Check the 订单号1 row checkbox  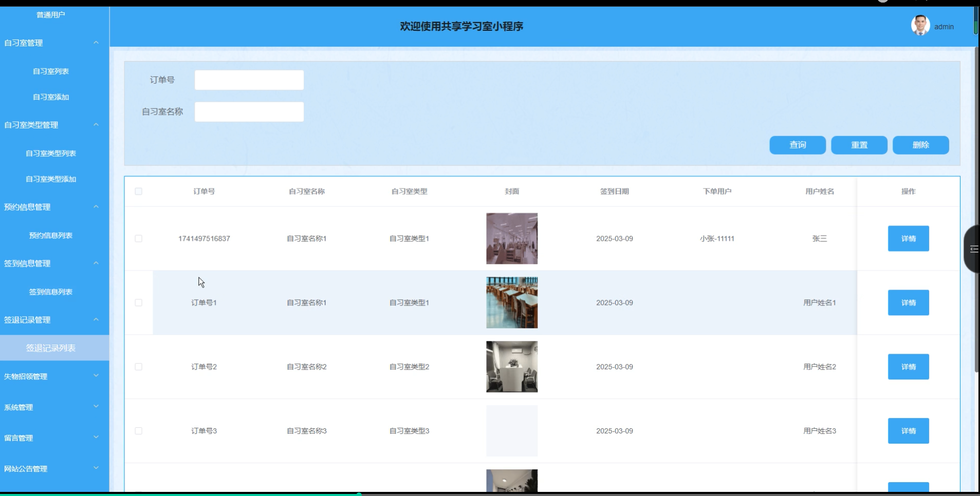(x=138, y=303)
